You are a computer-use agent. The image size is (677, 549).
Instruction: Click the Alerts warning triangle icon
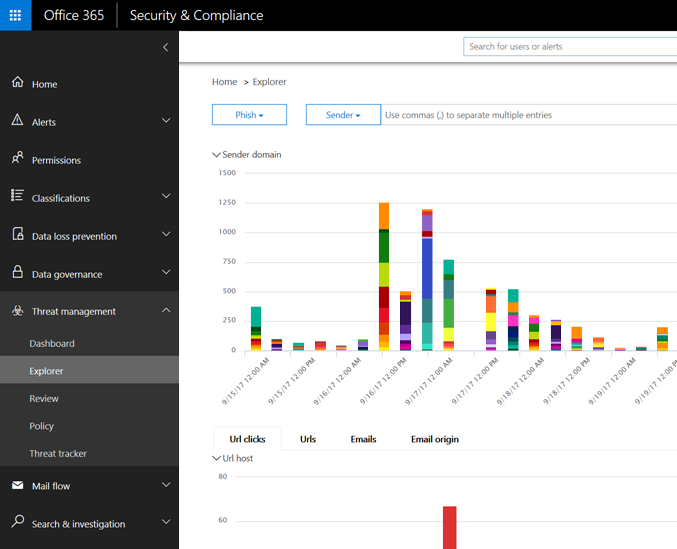17,121
